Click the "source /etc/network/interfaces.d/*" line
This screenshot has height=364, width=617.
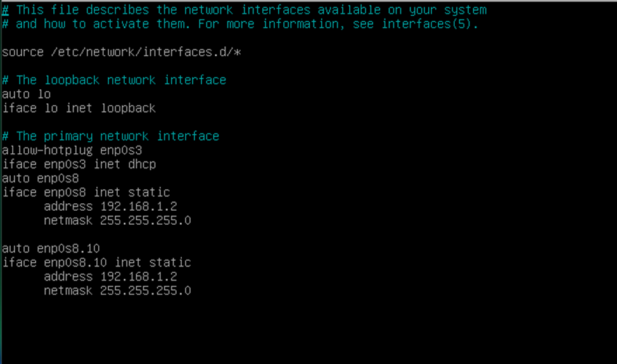tap(122, 52)
